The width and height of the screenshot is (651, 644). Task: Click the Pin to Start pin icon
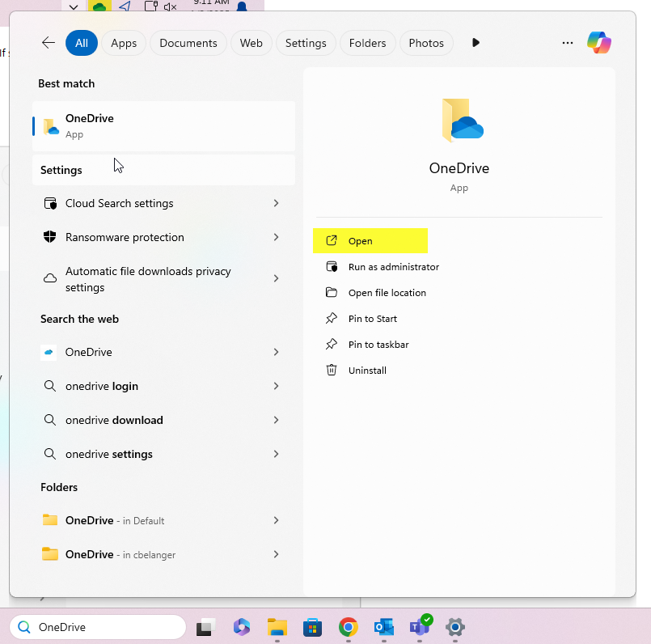tap(332, 318)
